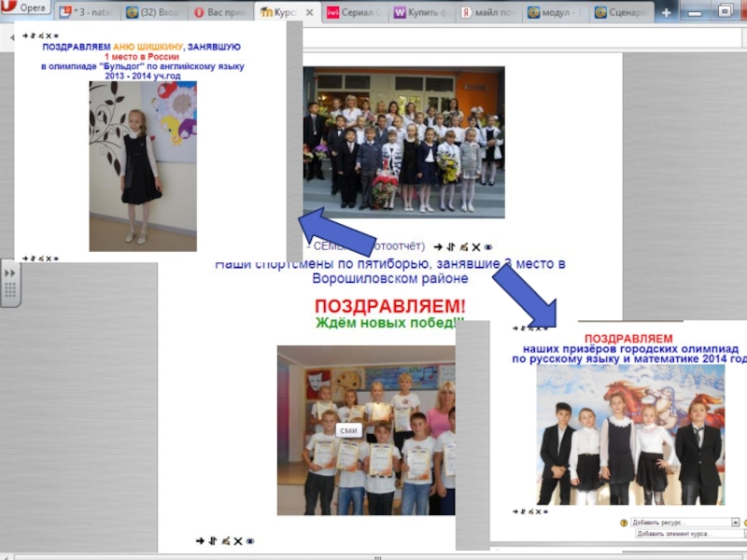Click up-down move icon beside 'фотоотчёт'

(x=450, y=247)
